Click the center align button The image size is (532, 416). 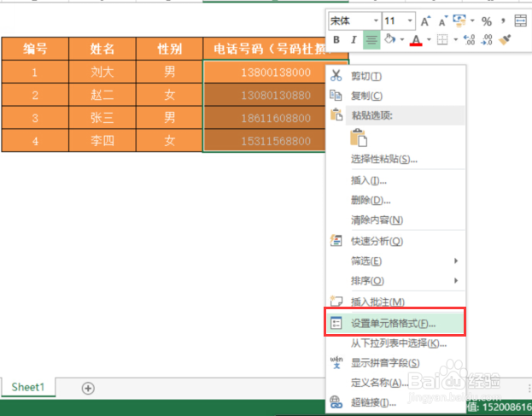click(371, 40)
